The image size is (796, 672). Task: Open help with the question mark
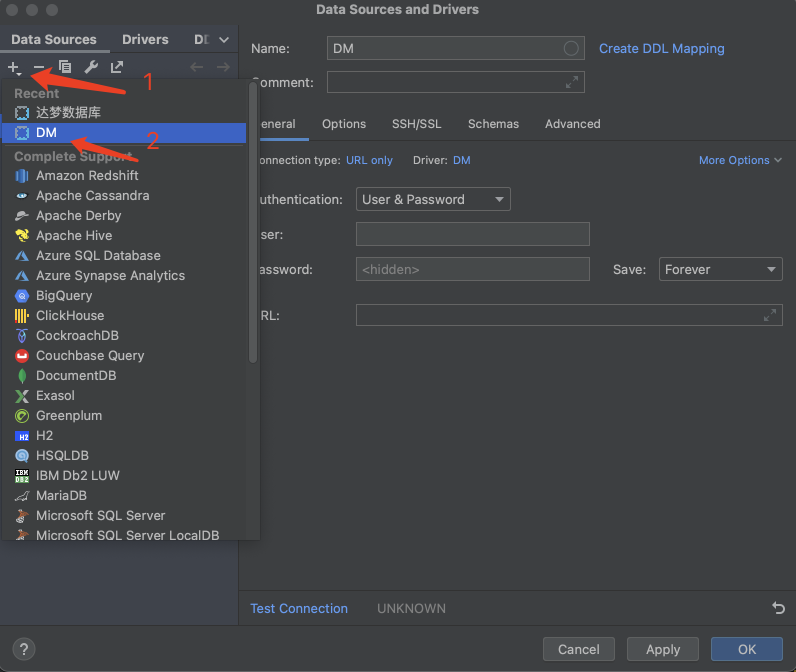click(x=24, y=649)
